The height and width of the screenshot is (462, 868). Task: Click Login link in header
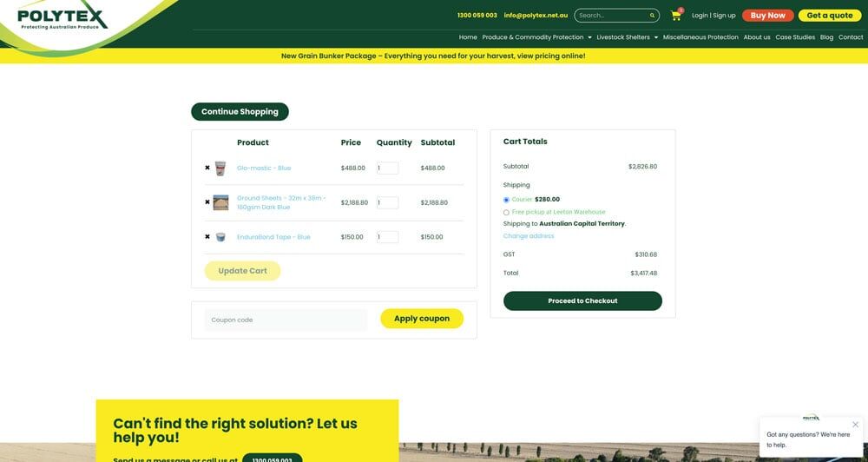point(700,16)
